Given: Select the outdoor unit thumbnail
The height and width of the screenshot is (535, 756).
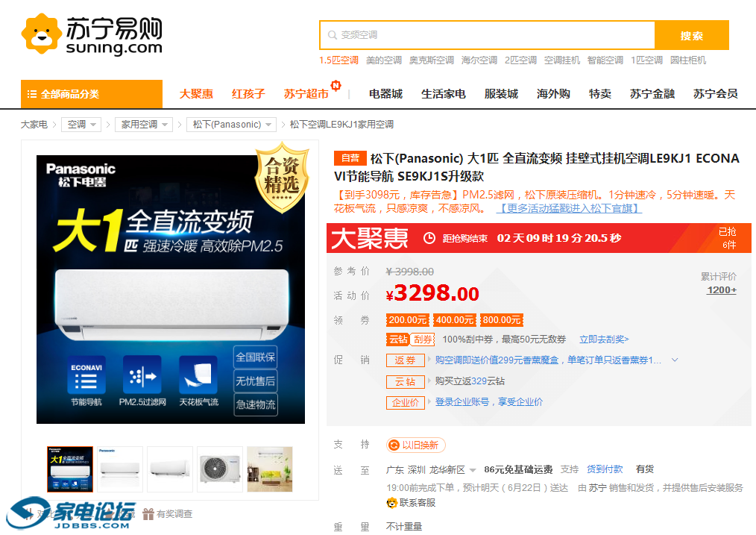Looking at the screenshot, I should click(x=220, y=469).
